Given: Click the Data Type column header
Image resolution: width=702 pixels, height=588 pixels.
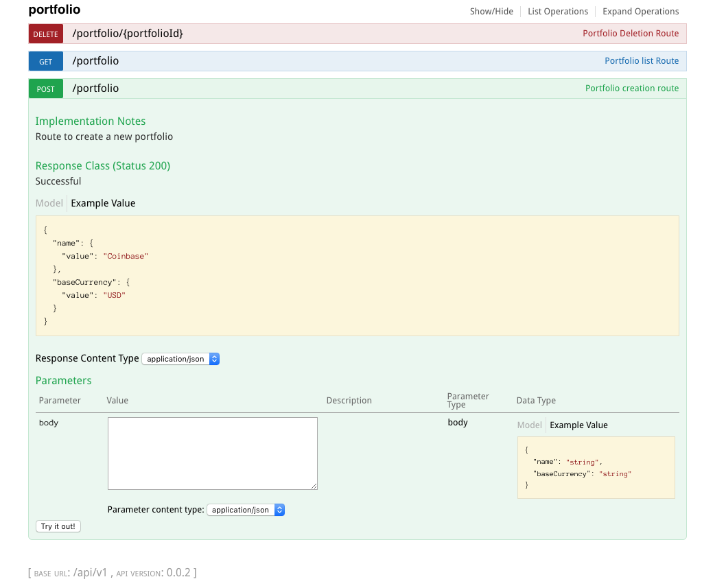Looking at the screenshot, I should (536, 401).
